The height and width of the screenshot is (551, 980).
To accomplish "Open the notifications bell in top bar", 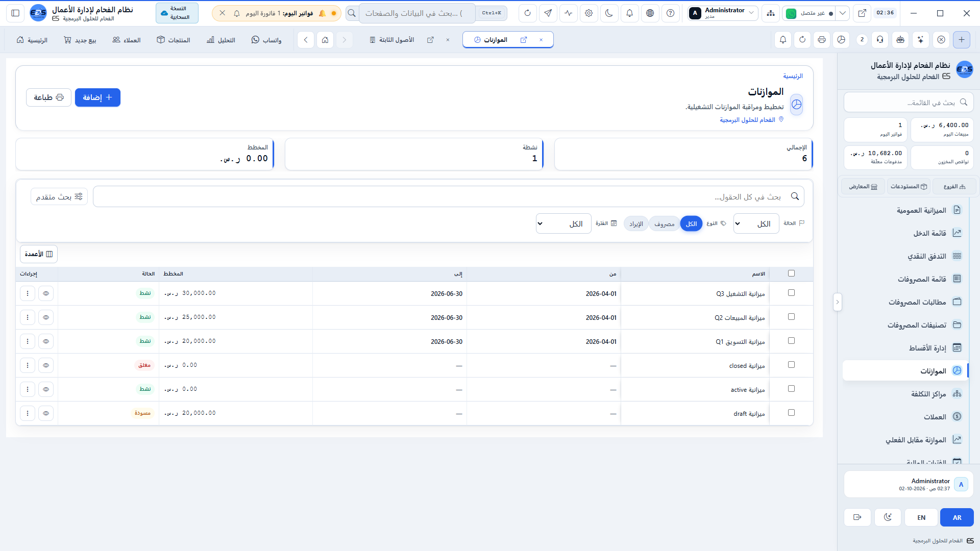I will [629, 13].
